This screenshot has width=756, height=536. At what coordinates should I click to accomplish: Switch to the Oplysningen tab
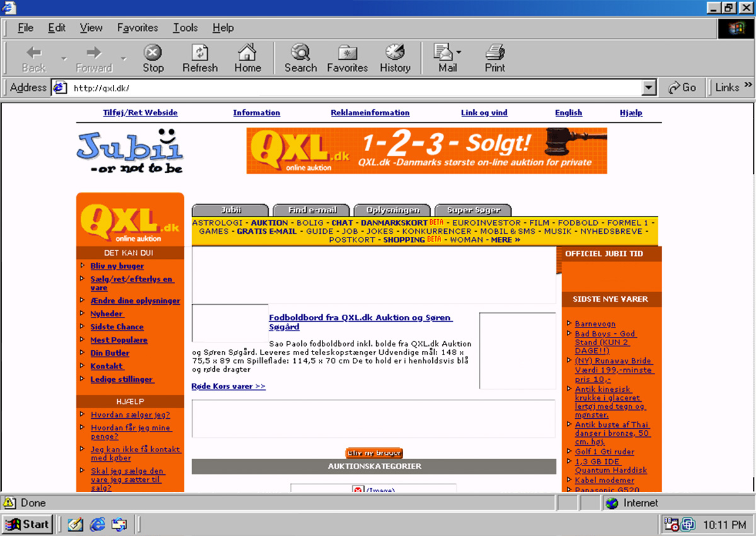(x=392, y=210)
